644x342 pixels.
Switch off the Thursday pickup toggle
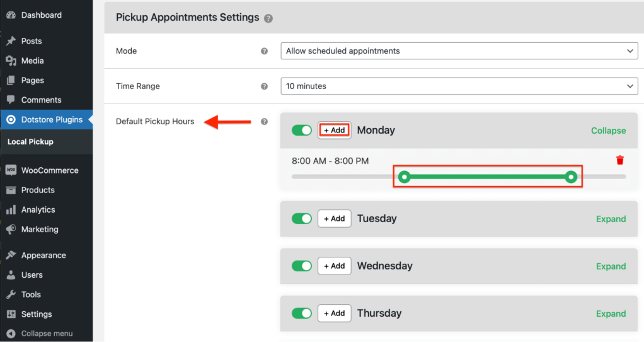[x=302, y=313]
